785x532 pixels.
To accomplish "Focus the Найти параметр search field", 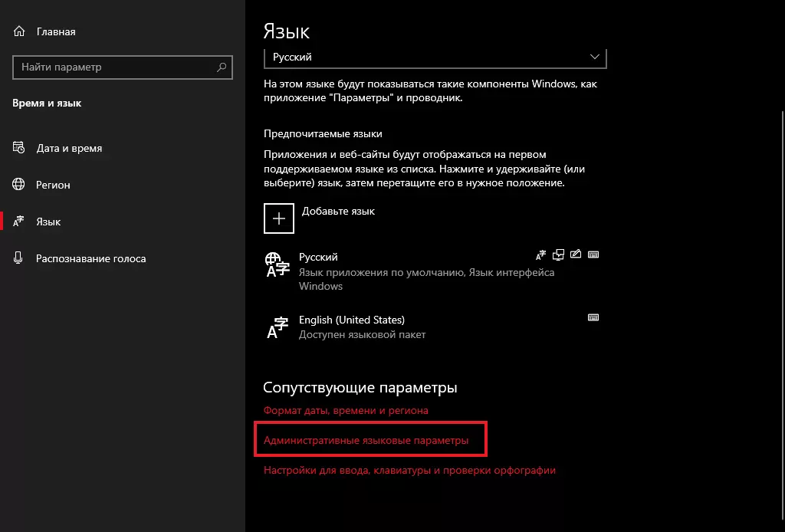I will [115, 67].
